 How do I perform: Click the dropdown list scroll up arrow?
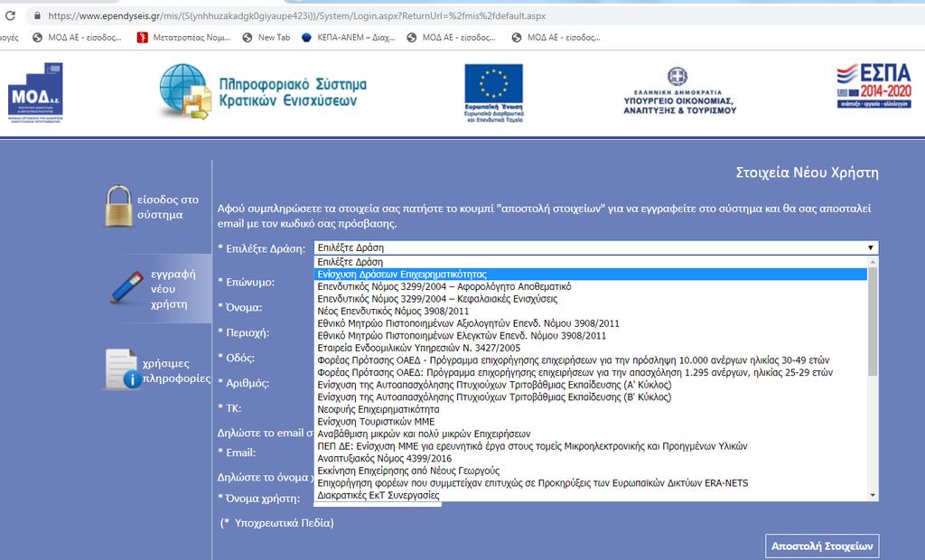coord(873,261)
